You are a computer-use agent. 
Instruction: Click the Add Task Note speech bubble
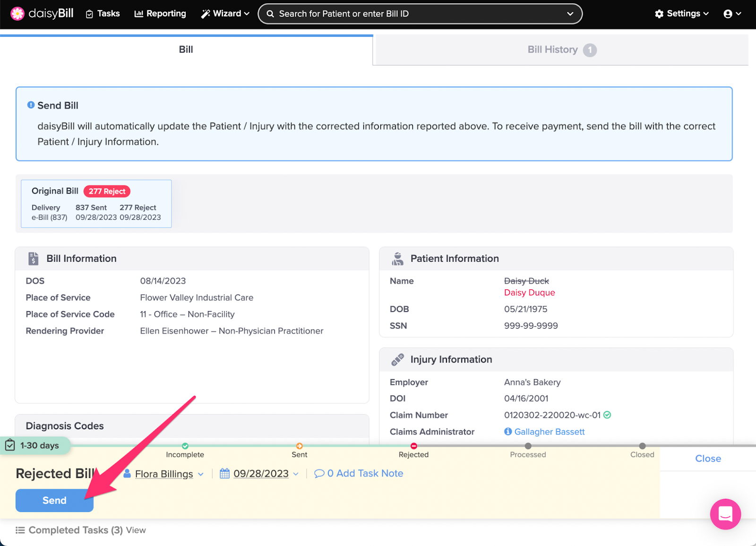pyautogui.click(x=319, y=473)
